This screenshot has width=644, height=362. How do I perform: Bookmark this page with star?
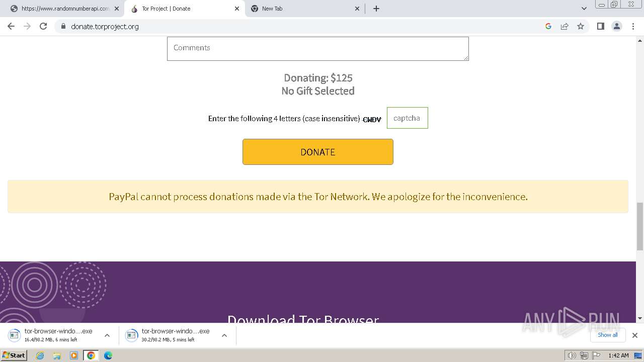click(581, 26)
